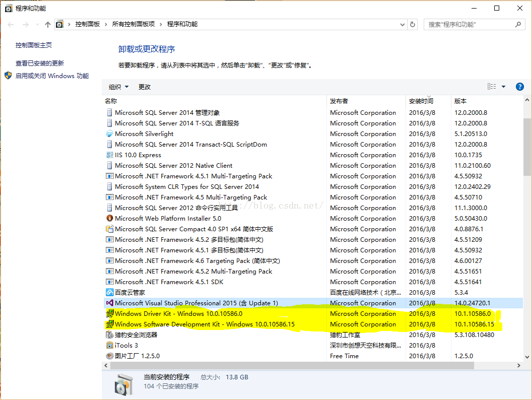Click the Windows Driver Kit icon

coord(110,313)
